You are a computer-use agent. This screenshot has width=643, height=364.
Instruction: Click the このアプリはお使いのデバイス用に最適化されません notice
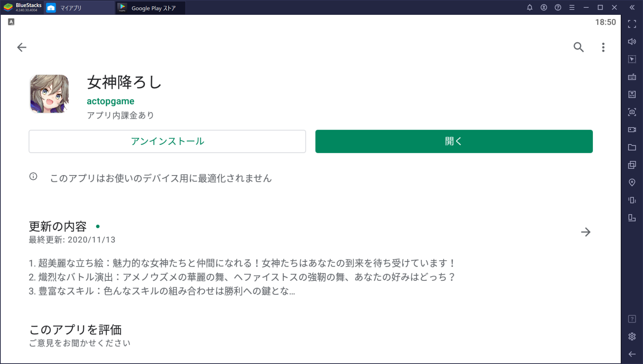point(161,178)
